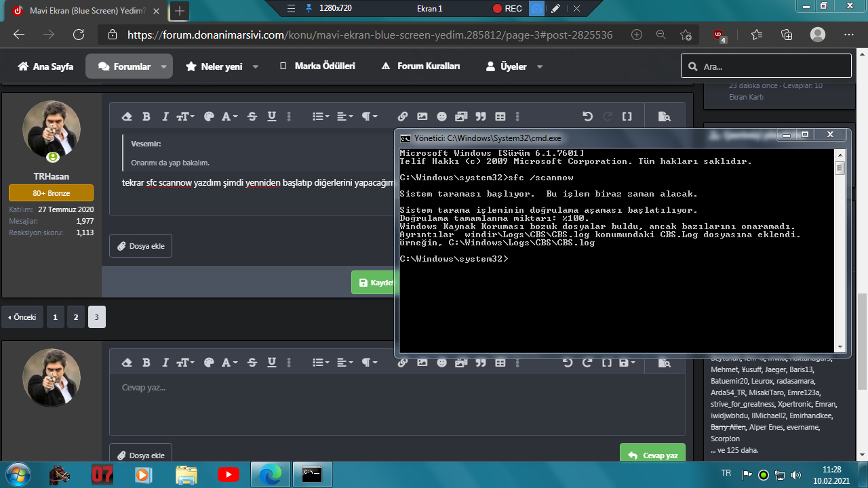The image size is (868, 488).
Task: Toggle bold in the upper editor toolbar
Action: 146,117
